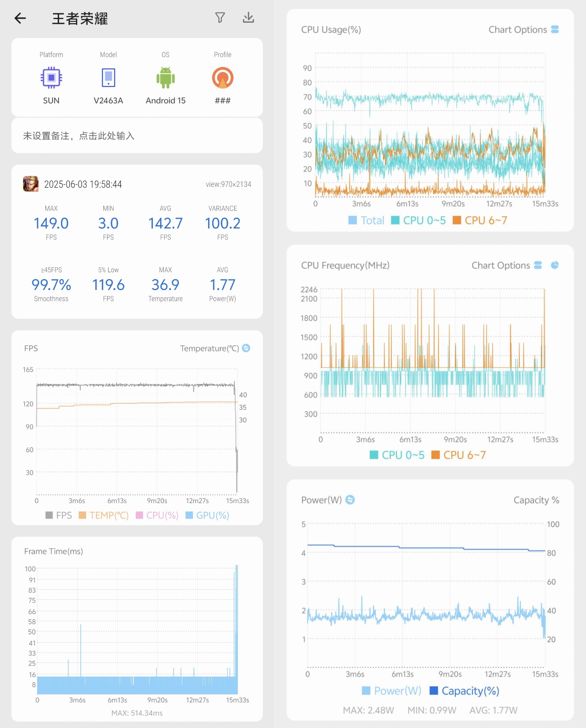Click the 99.7% Smoothness value
The height and width of the screenshot is (728, 586).
click(x=51, y=285)
